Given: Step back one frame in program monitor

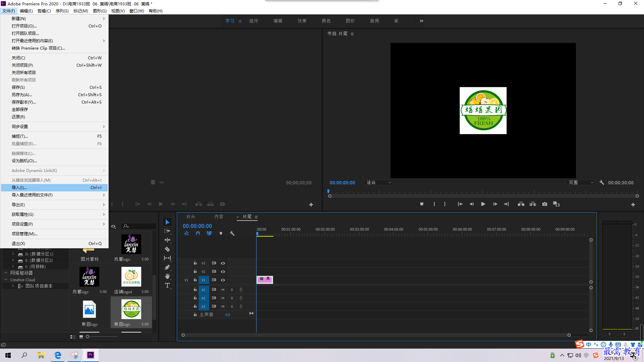Looking at the screenshot, I should 472,204.
